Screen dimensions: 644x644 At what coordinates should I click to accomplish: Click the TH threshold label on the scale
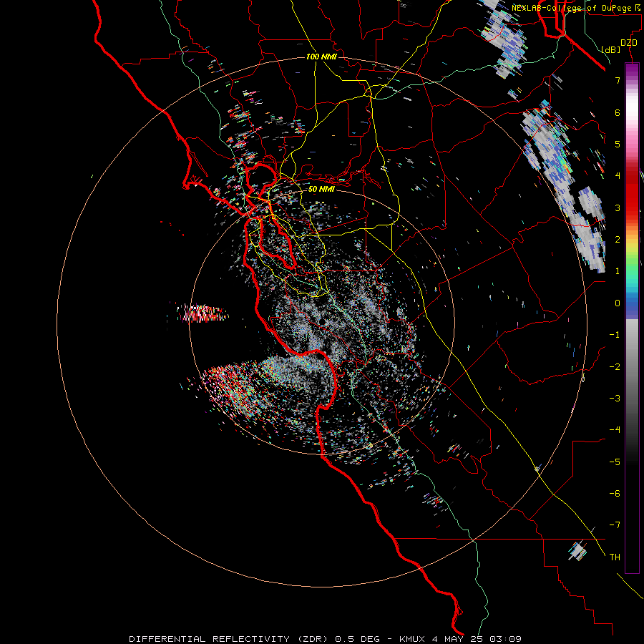pos(615,557)
